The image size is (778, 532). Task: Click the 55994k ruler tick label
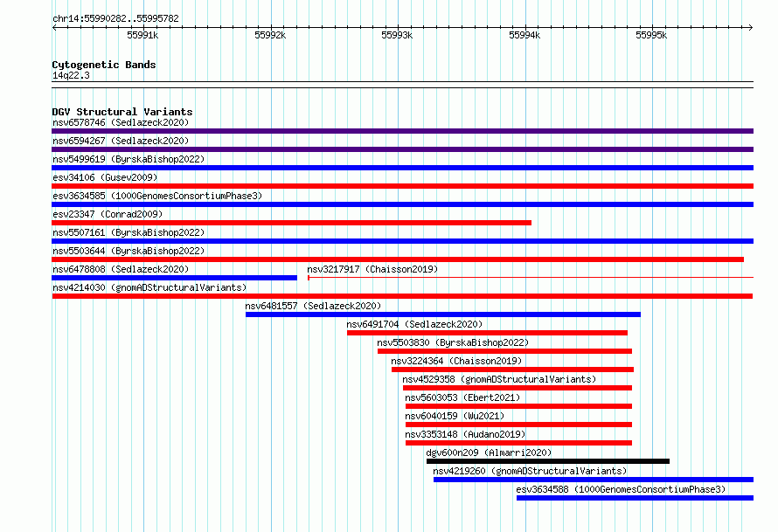[x=524, y=36]
